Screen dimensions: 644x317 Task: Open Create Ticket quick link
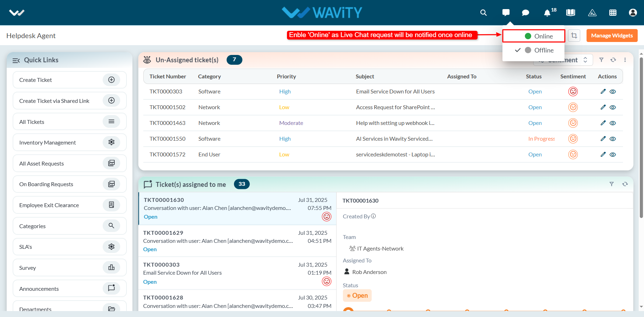click(70, 80)
